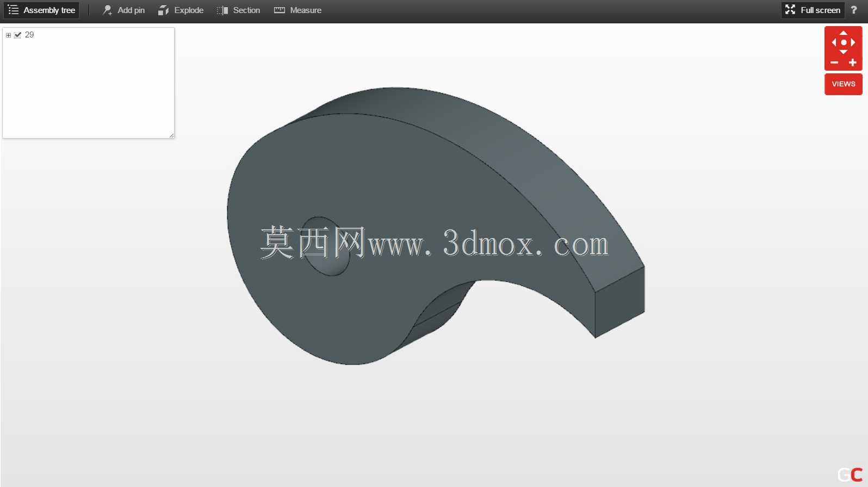Zoom out using the minus icon
The height and width of the screenshot is (487, 868).
(x=834, y=63)
